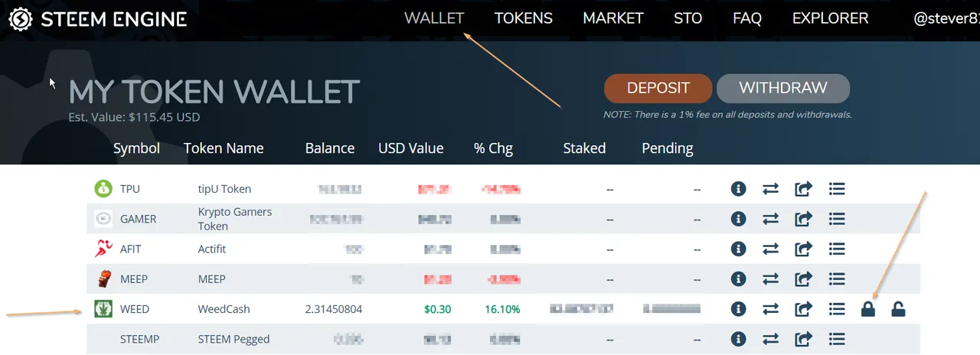Open info for the AFIT token
Screen dimensions: 980x355
(x=738, y=249)
